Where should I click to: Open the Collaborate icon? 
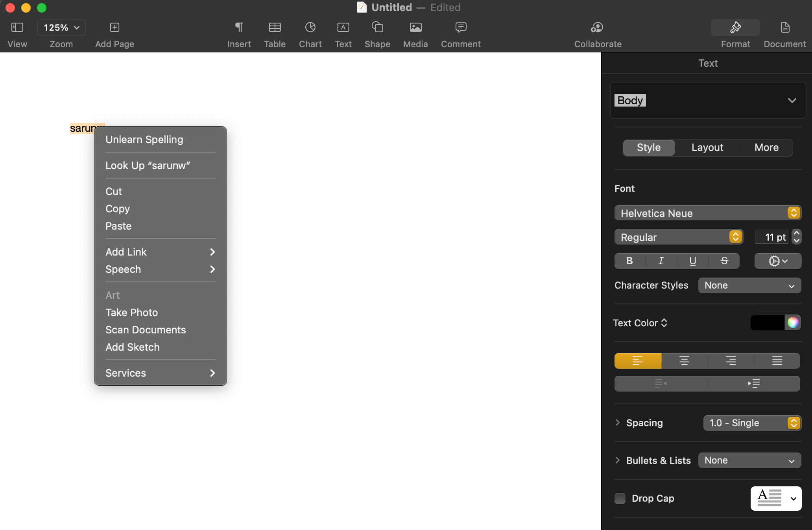click(597, 28)
